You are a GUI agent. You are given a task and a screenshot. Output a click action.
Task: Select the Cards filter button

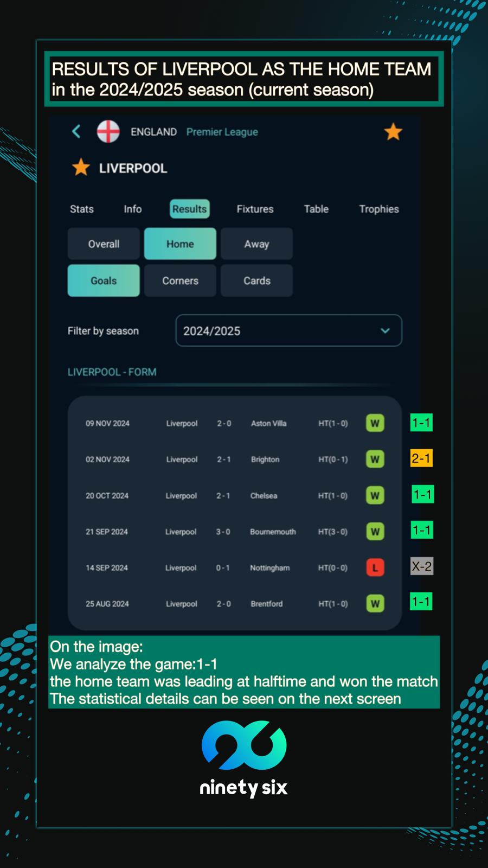coord(256,280)
